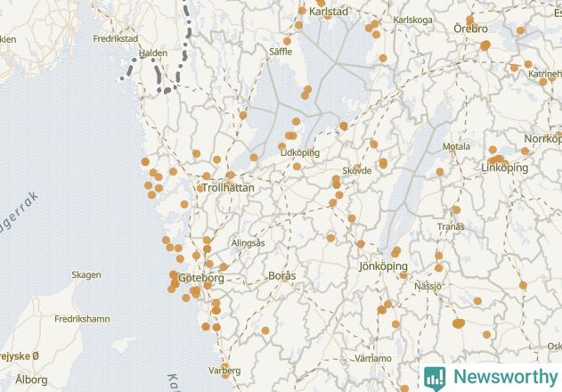562x392 pixels.
Task: Click the Värnamo town label
Action: (373, 358)
